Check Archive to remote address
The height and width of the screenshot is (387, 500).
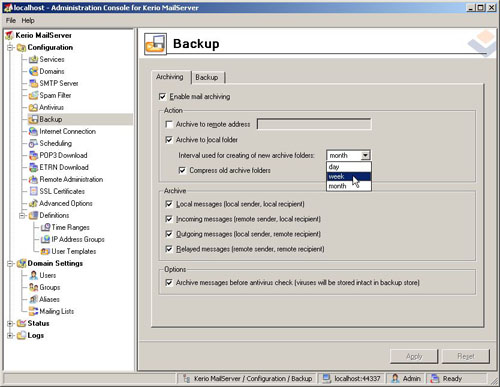169,124
